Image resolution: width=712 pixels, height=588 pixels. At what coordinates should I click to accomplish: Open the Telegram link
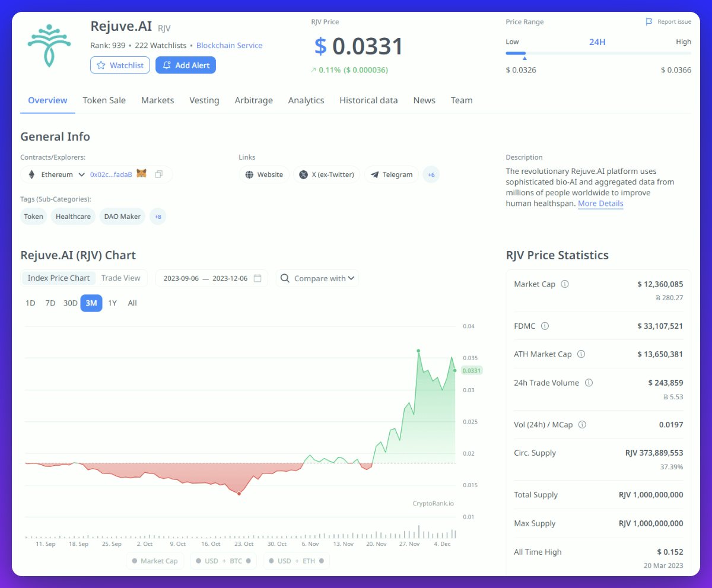(x=392, y=174)
